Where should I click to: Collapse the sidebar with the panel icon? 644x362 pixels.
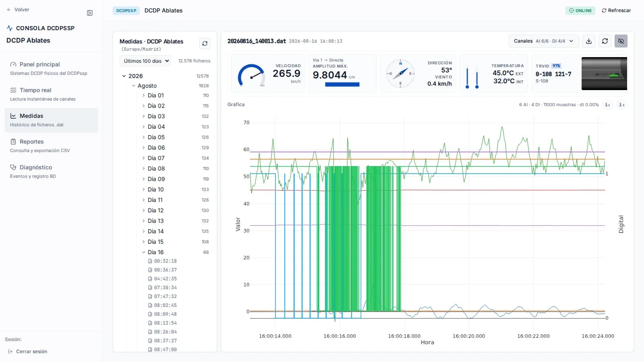click(x=90, y=13)
